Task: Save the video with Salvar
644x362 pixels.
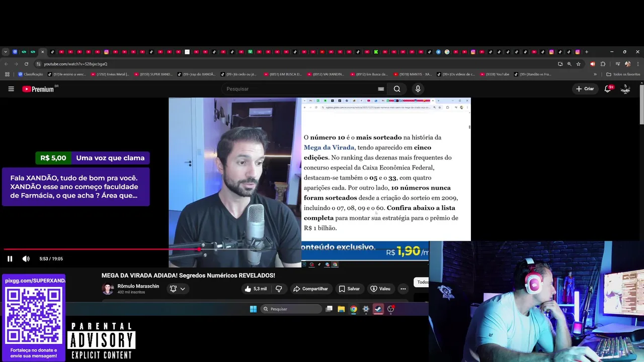Action: point(349,289)
